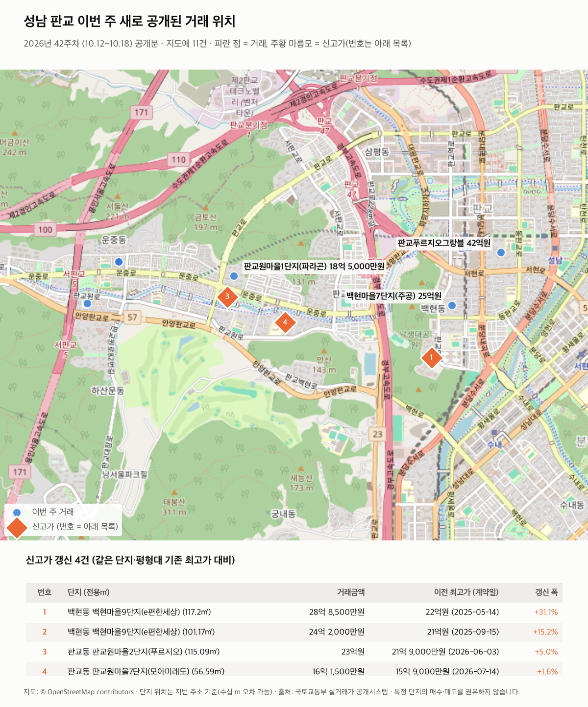588x707 pixels.
Task: Click previous-high cell 21억 9,000만원 (2026-06-03)
Action: click(445, 652)
